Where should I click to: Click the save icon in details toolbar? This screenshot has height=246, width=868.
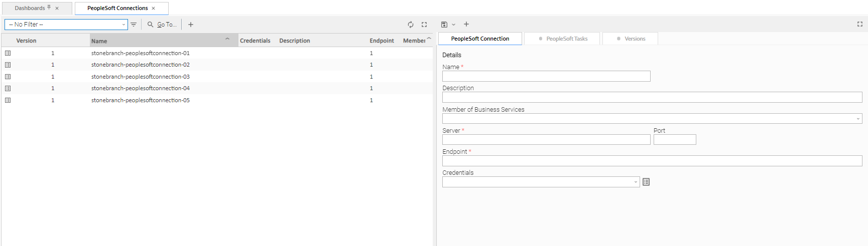click(x=444, y=25)
